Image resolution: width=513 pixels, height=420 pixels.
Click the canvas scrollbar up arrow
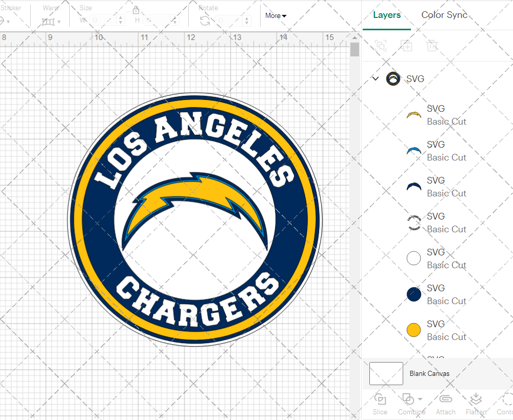(x=354, y=37)
